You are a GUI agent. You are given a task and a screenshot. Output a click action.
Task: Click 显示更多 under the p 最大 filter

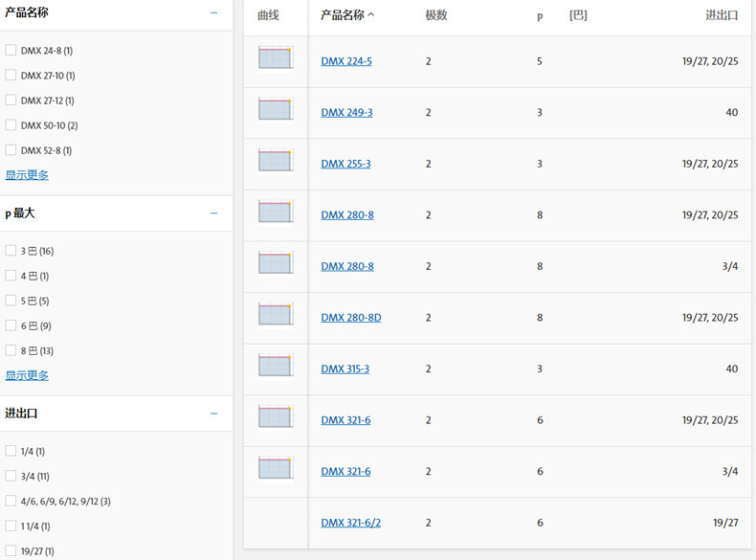[x=27, y=375]
